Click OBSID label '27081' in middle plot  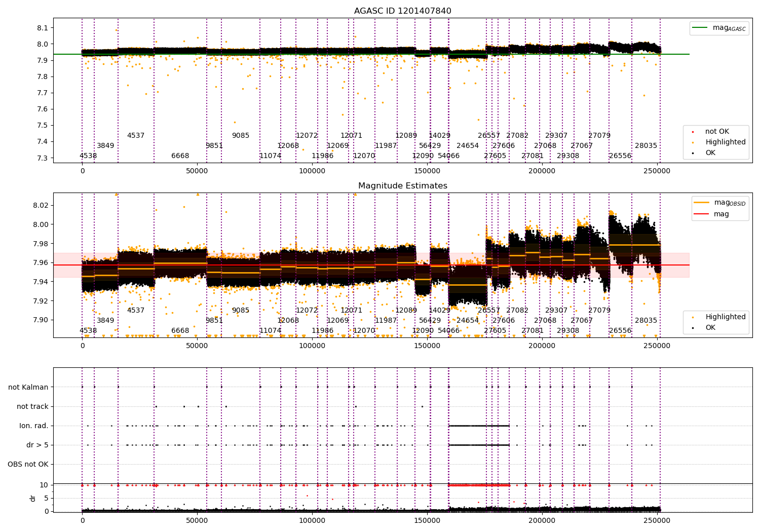(x=533, y=331)
